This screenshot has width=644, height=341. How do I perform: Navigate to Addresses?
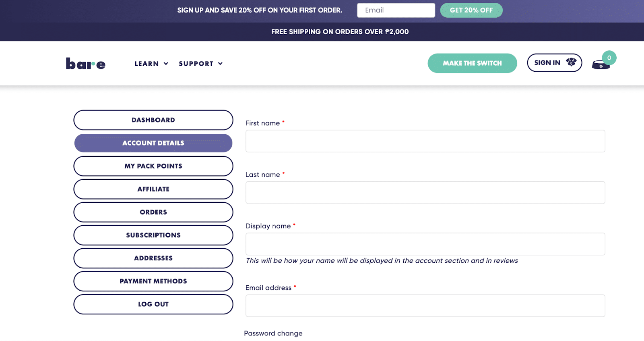point(153,258)
